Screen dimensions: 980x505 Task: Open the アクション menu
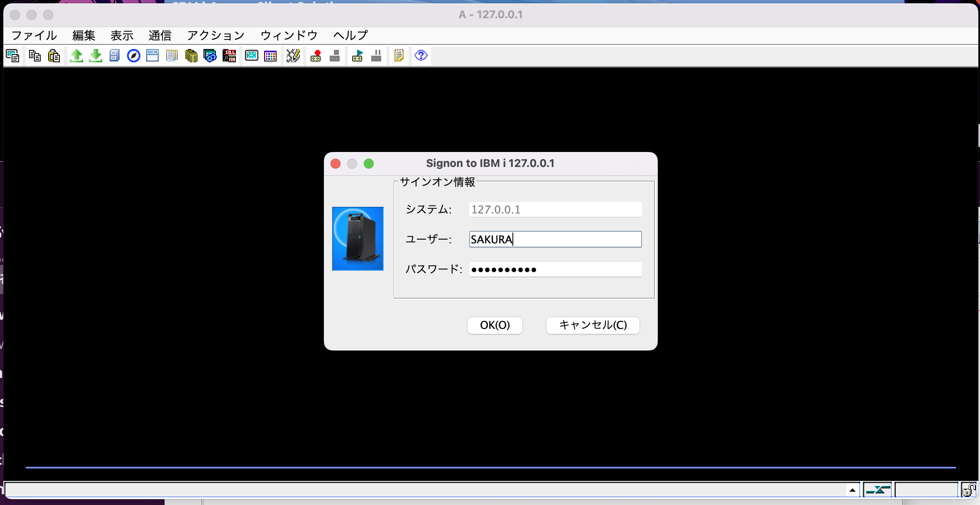pyautogui.click(x=216, y=35)
